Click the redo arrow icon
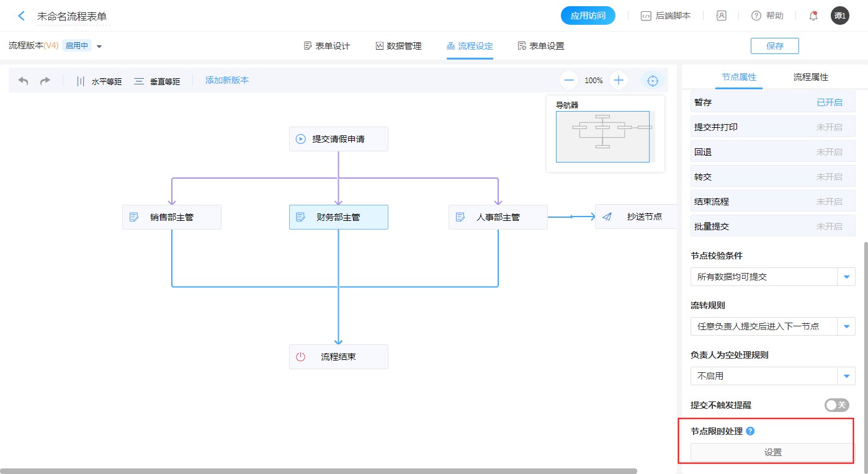 pos(45,81)
